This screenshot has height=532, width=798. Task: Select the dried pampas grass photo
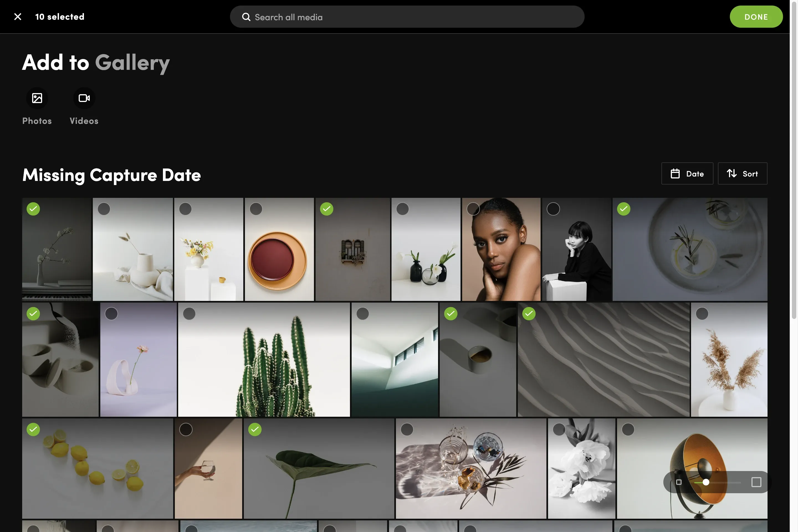(x=702, y=314)
